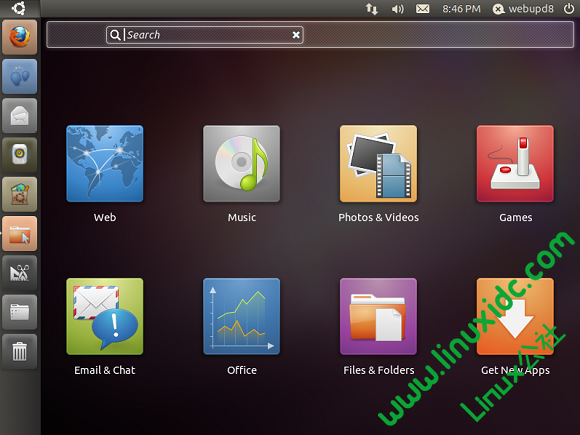580x435 pixels.
Task: Open the file cabinet launcher icon
Action: coord(20,312)
